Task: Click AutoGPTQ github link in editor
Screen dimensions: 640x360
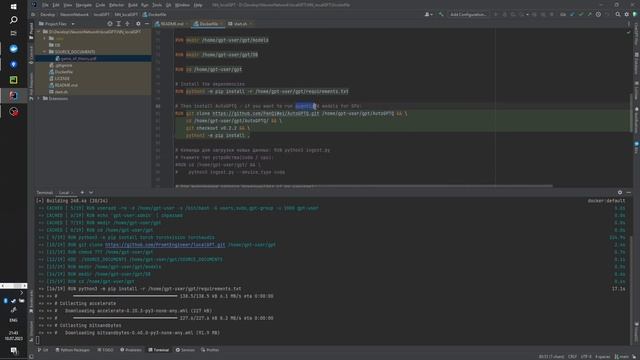Action: (266, 113)
